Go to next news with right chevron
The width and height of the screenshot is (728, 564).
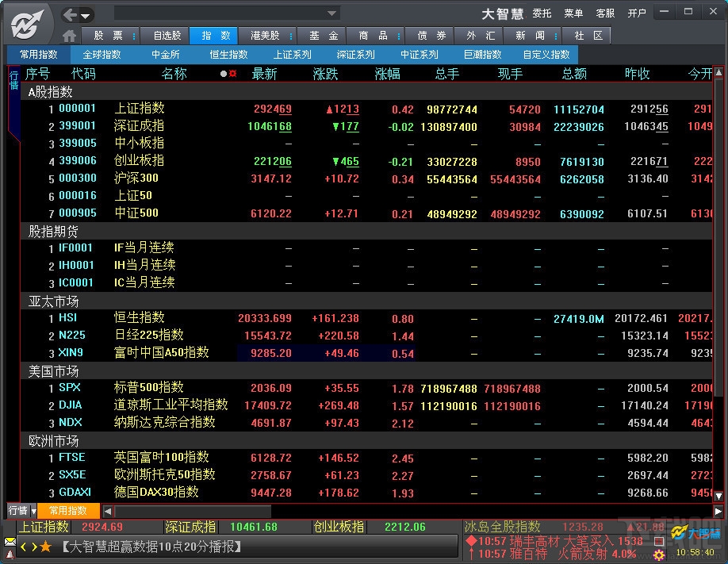(34, 547)
